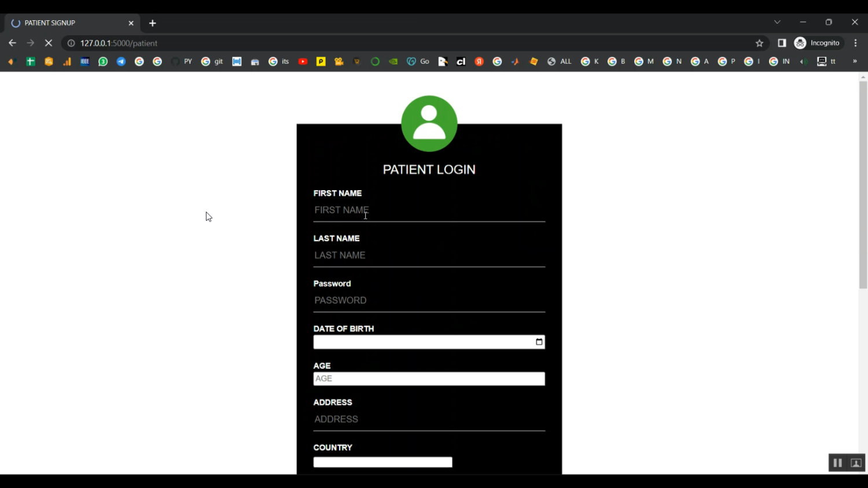Open the IEEE bookmark
868x488 pixels.
84,61
